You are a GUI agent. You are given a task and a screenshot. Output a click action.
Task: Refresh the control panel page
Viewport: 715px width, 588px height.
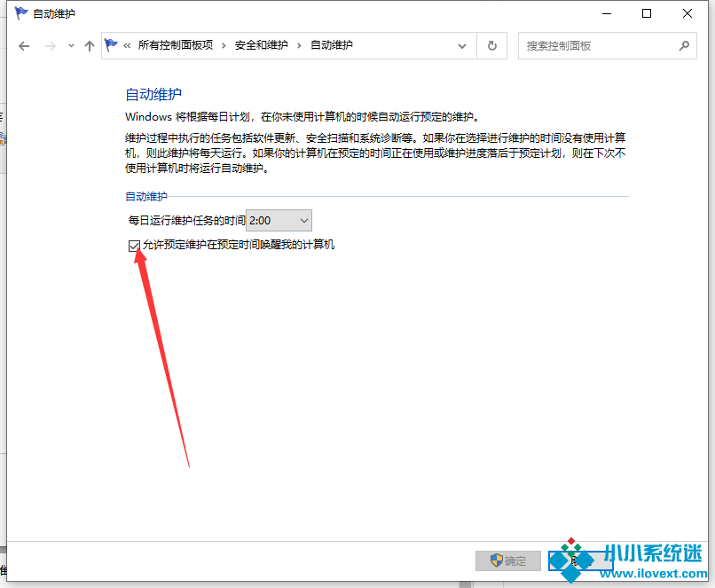[x=492, y=45]
